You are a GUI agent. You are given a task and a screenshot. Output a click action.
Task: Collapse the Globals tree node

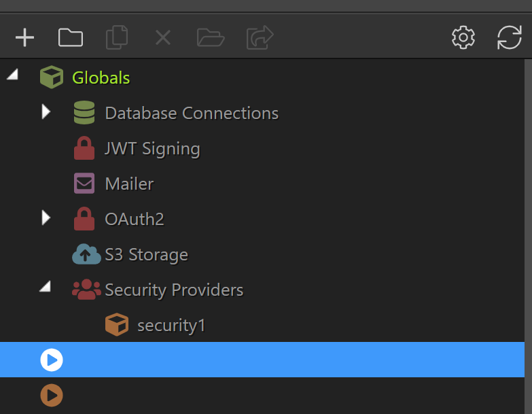pos(12,74)
